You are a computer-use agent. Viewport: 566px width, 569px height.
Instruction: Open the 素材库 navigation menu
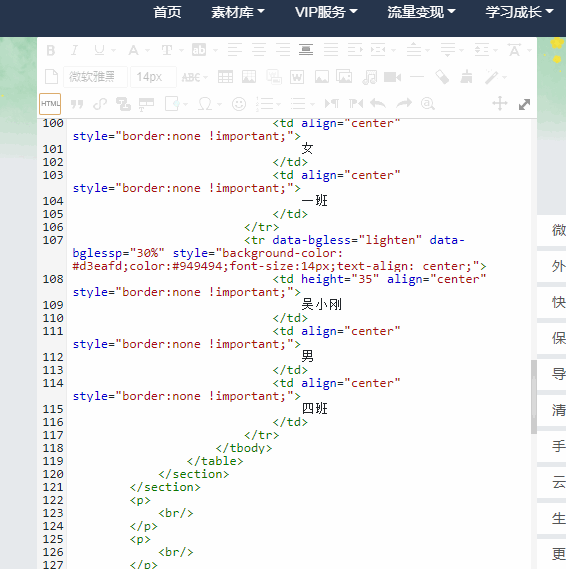238,12
